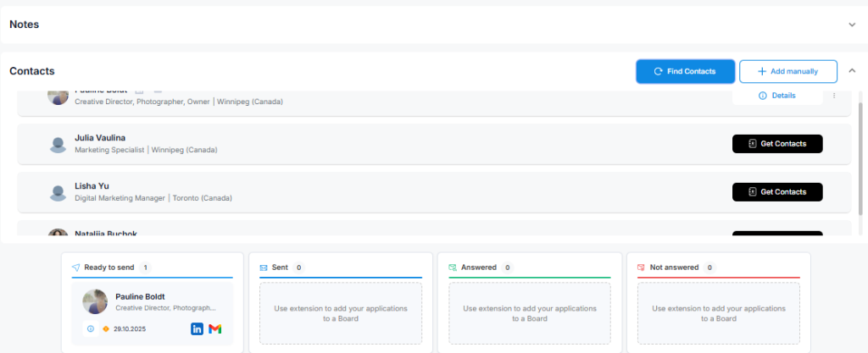Click the empty placeholder in Sent column
Screen dimensions: 868x353
click(341, 313)
